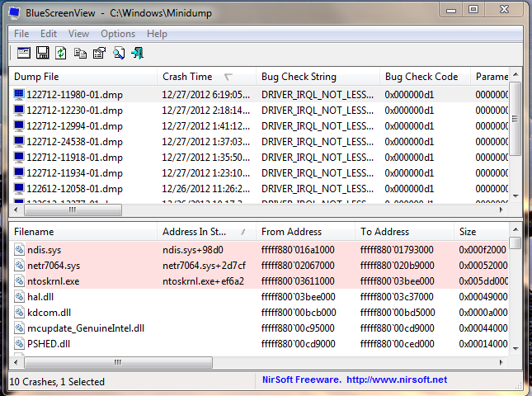This screenshot has width=532, height=396.
Task: Click address netr7064.sys+2d7cf
Action: click(x=204, y=266)
